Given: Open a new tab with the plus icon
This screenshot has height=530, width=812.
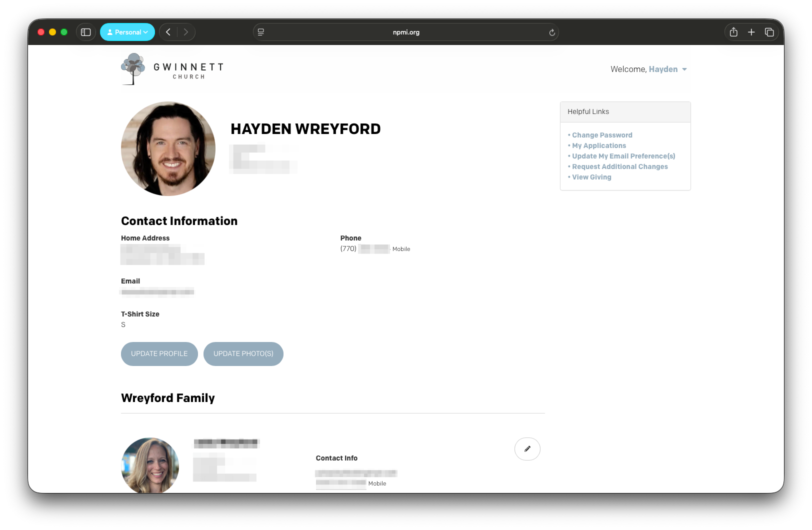Looking at the screenshot, I should click(751, 31).
